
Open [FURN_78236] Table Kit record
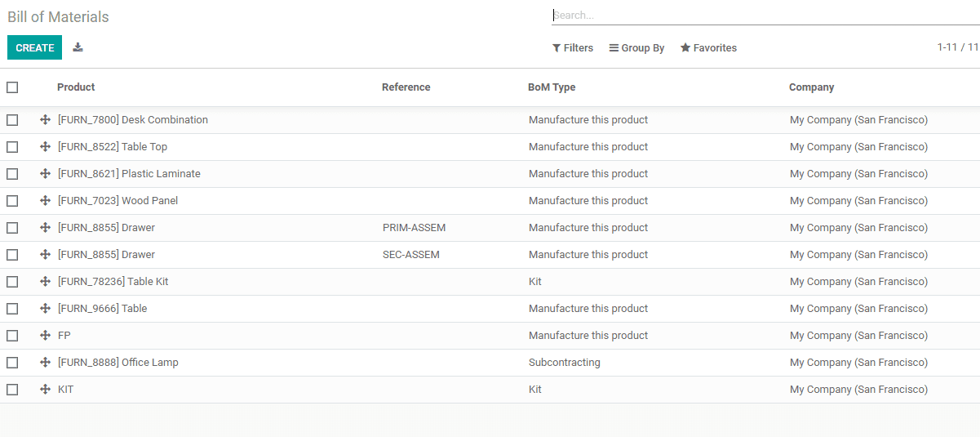click(x=113, y=282)
